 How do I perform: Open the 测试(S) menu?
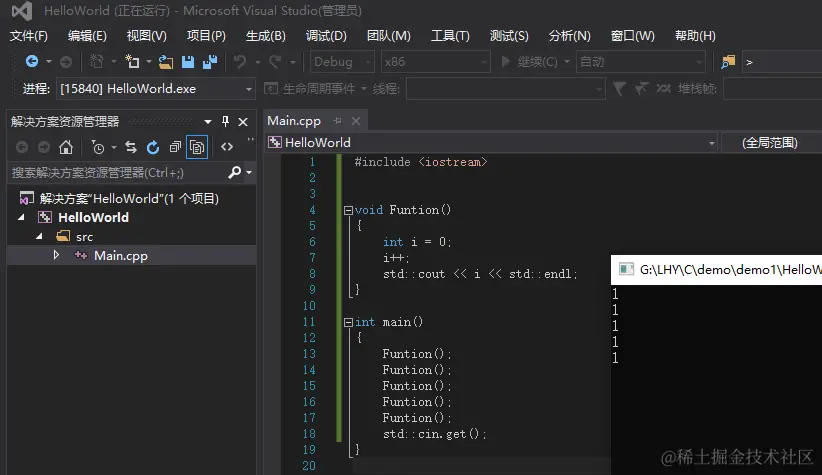pos(509,36)
